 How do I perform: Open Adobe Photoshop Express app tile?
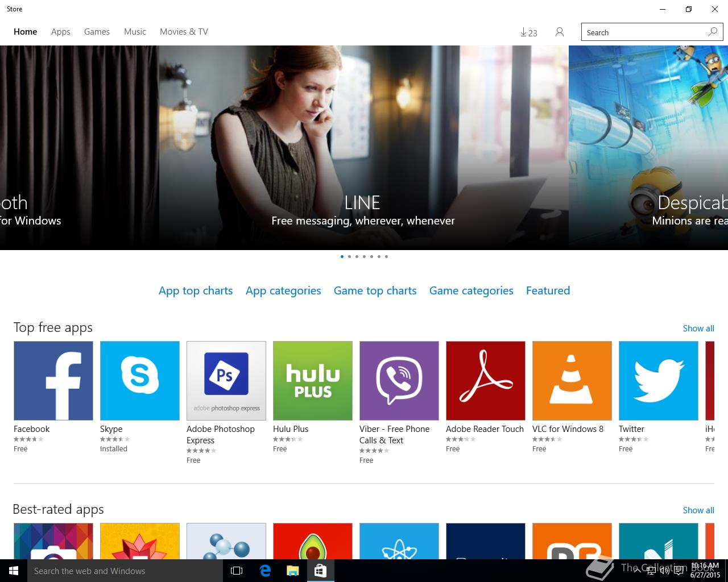(226, 381)
